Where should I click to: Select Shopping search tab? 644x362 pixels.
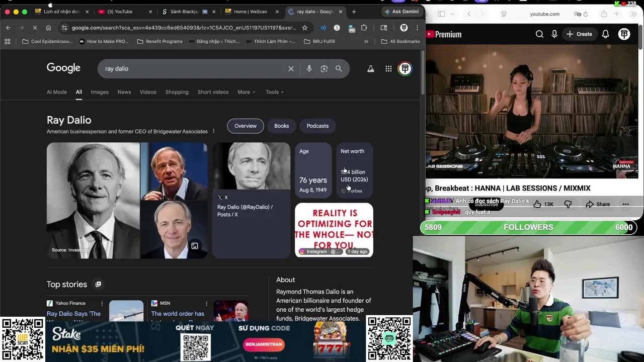[x=177, y=92]
